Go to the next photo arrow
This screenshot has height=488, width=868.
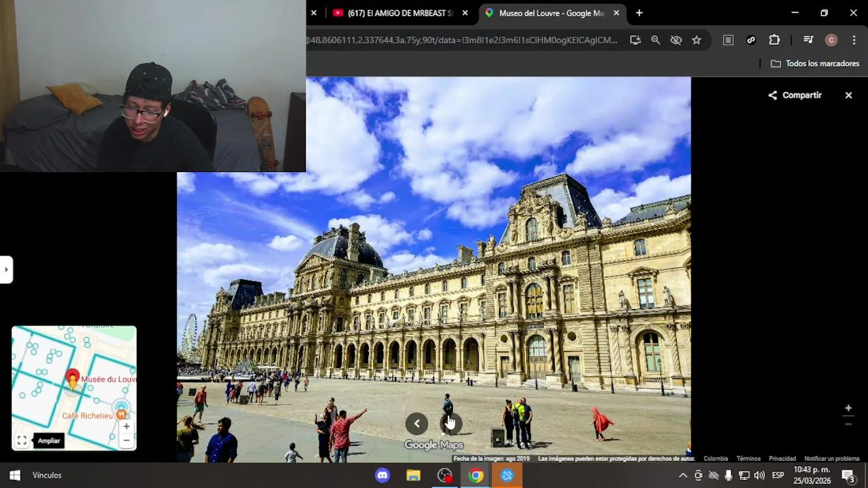(451, 424)
